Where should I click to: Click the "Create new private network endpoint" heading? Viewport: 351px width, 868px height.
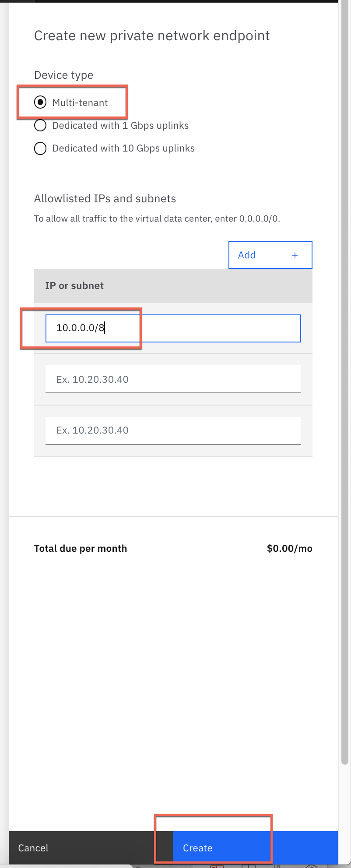[x=152, y=35]
